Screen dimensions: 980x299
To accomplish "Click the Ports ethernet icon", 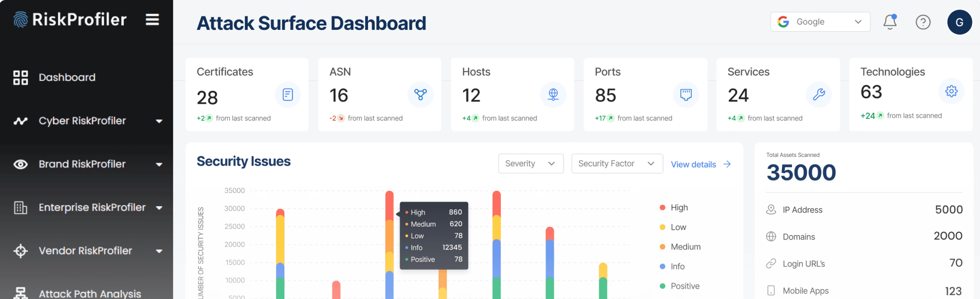I will pyautogui.click(x=686, y=95).
